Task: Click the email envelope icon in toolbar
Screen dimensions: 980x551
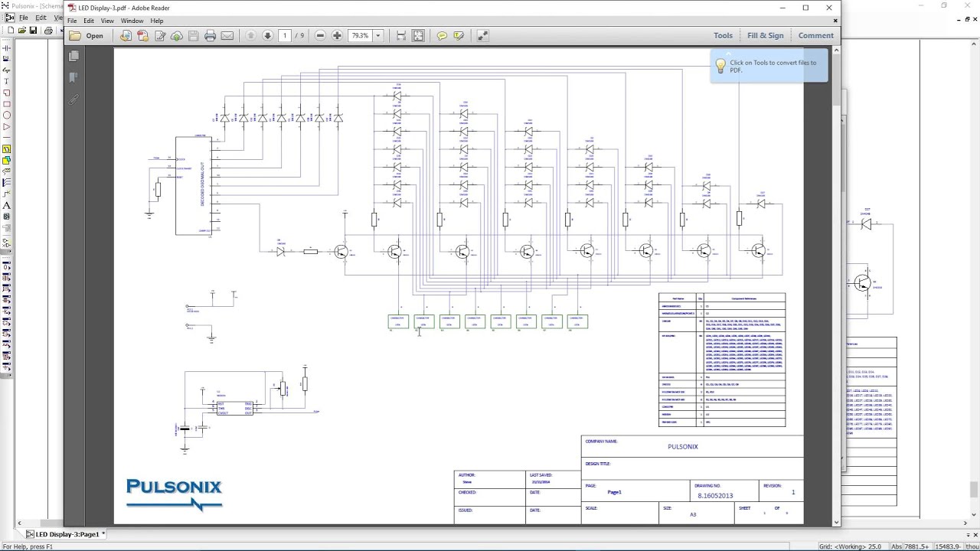Action: [227, 36]
